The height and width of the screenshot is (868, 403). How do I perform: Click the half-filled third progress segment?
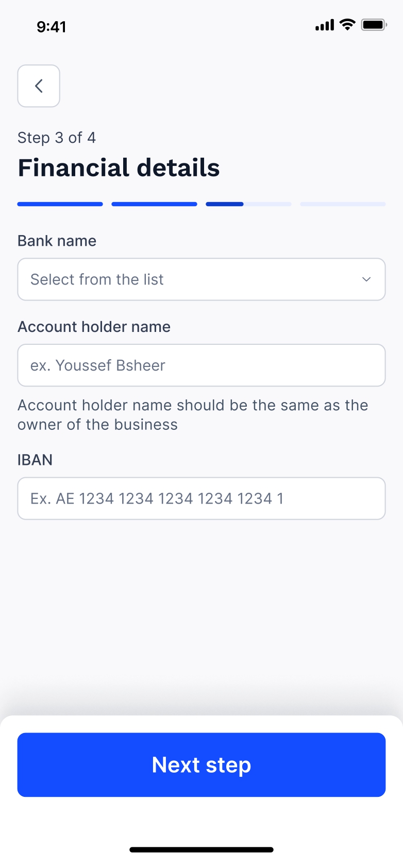pos(248,204)
